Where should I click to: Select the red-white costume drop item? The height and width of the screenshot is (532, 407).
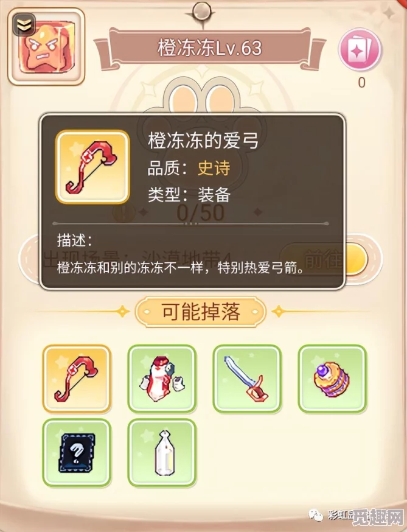(x=162, y=379)
